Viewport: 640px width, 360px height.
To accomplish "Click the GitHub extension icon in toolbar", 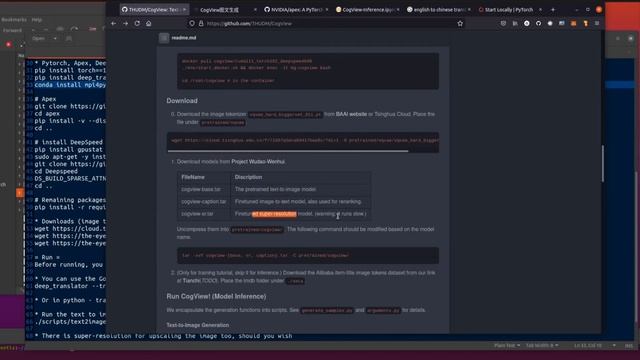I will (538, 24).
